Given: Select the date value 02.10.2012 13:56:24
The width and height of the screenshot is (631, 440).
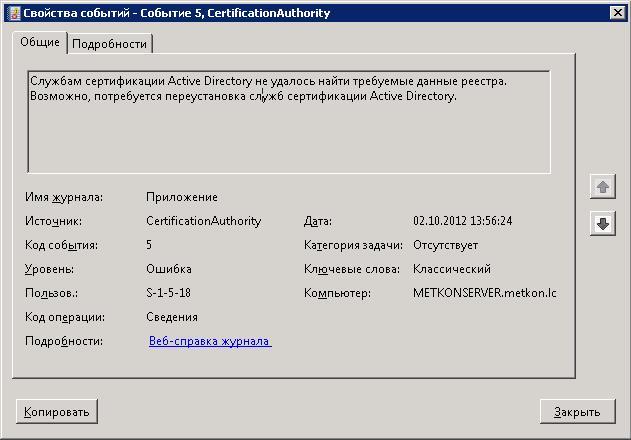Looking at the screenshot, I should pyautogui.click(x=462, y=221).
